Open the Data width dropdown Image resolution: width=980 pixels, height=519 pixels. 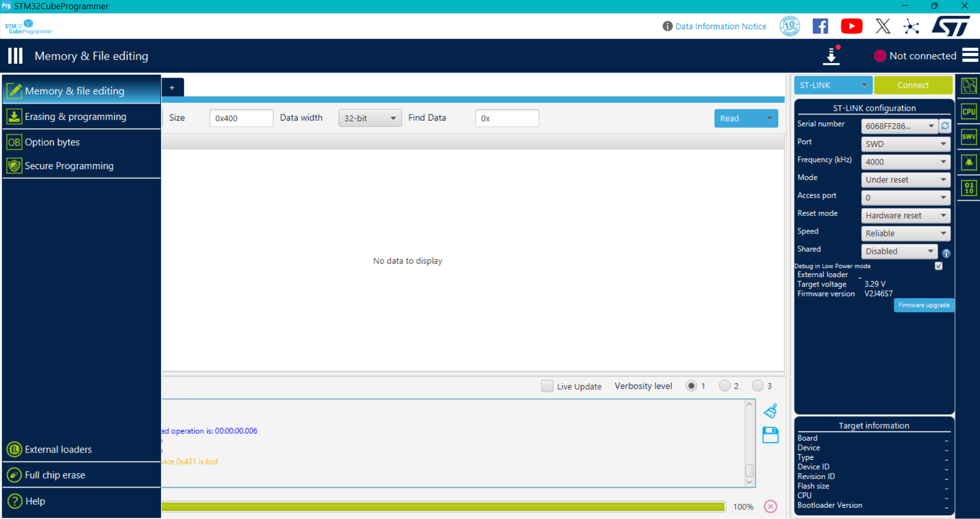369,118
